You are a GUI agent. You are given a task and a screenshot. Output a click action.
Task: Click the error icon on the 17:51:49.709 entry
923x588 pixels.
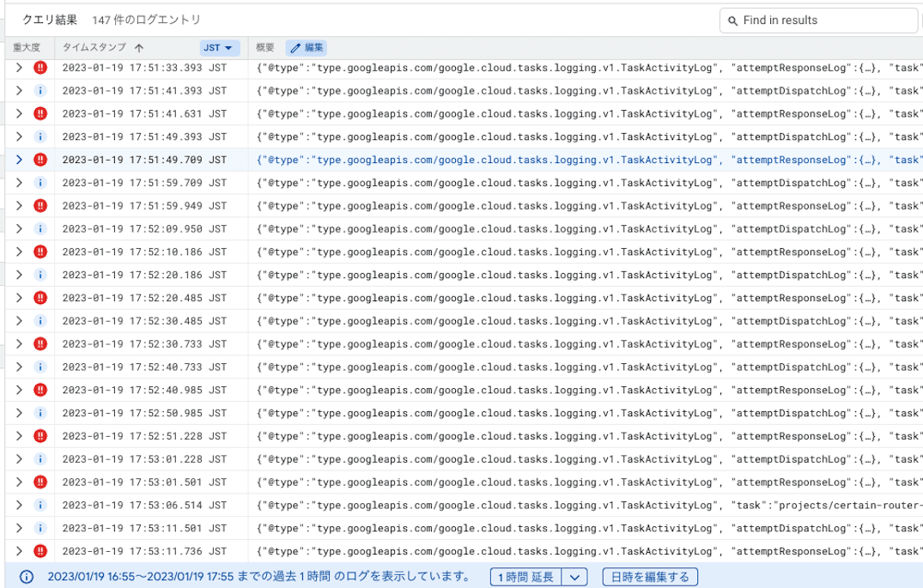[x=40, y=160]
